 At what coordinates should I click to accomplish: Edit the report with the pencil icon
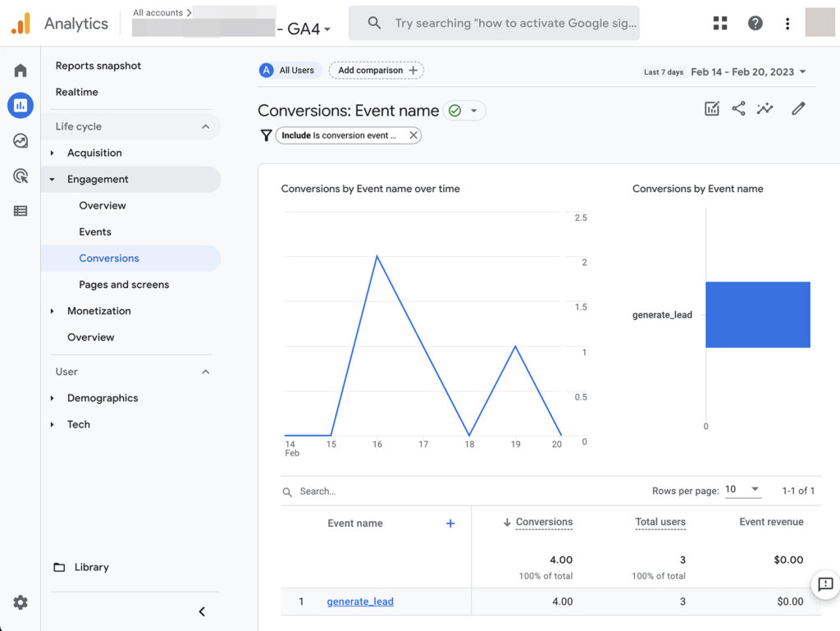tap(798, 107)
